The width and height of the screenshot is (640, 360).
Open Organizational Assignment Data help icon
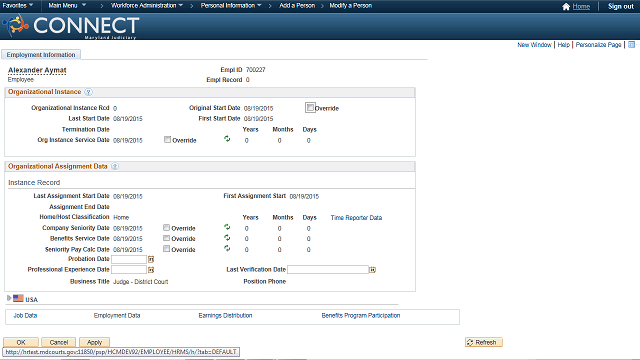[x=115, y=167]
